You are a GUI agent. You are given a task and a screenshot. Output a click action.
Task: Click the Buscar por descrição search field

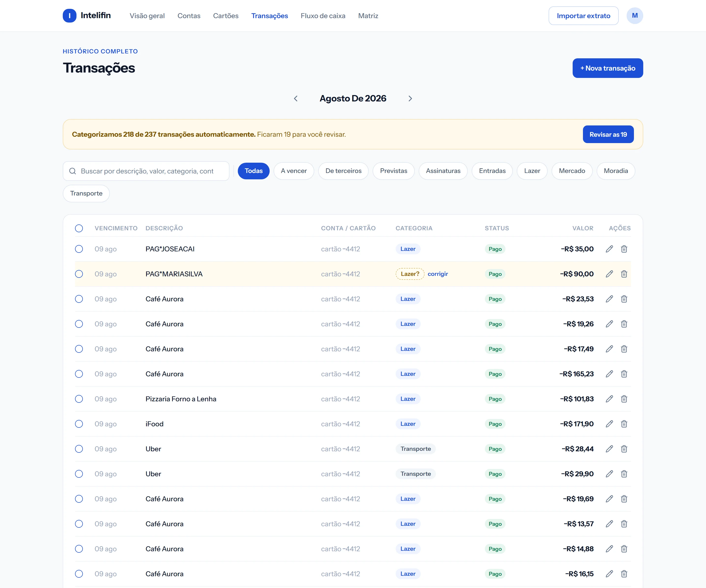pyautogui.click(x=146, y=171)
